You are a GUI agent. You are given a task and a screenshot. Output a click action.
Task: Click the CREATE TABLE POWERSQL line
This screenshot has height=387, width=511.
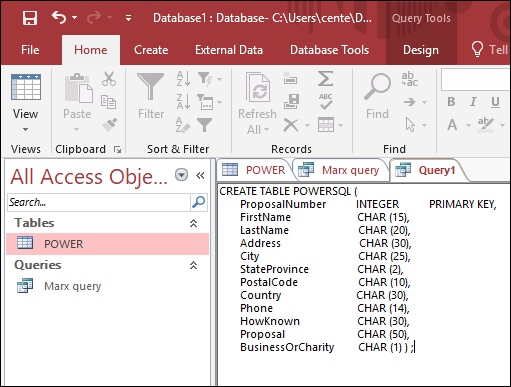(x=288, y=191)
